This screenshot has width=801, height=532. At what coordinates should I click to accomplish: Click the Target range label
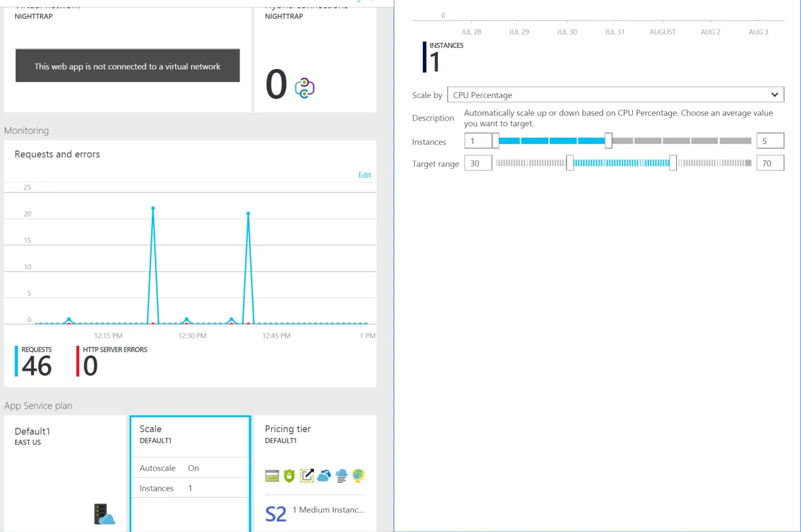click(x=436, y=164)
